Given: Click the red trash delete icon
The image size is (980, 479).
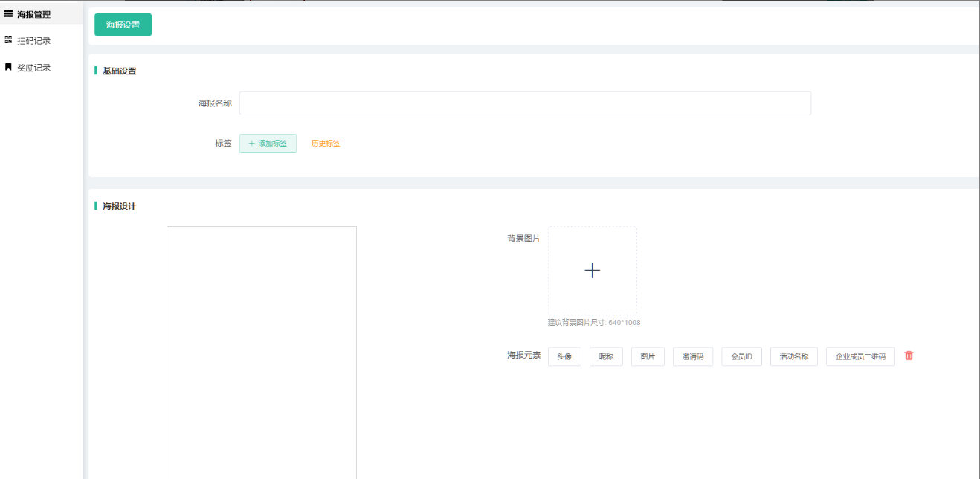Looking at the screenshot, I should pos(909,356).
